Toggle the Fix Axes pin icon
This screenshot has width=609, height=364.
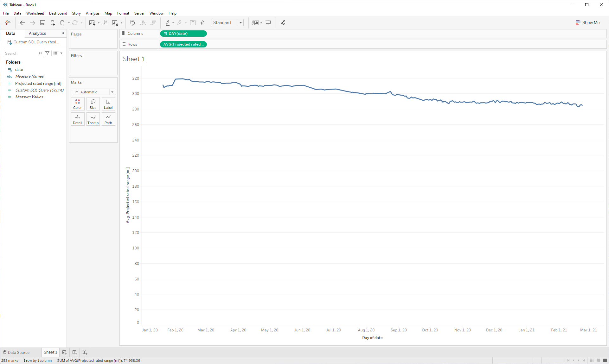click(202, 23)
